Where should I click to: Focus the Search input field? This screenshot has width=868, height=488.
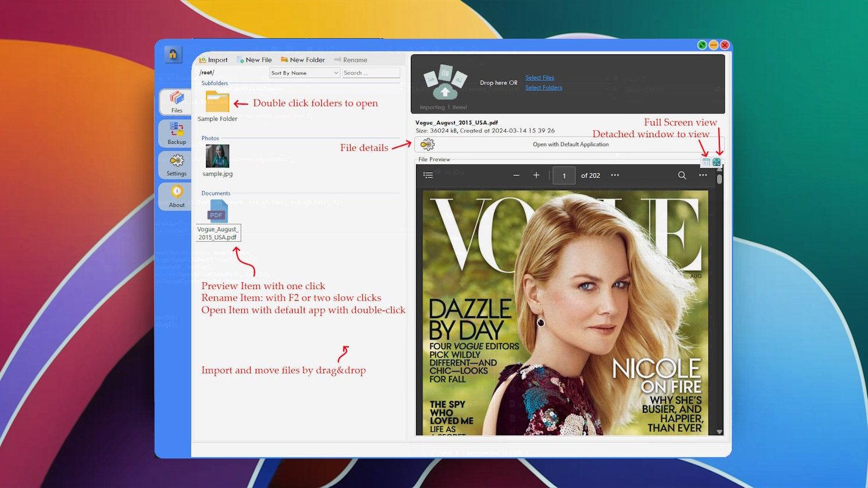coord(371,73)
